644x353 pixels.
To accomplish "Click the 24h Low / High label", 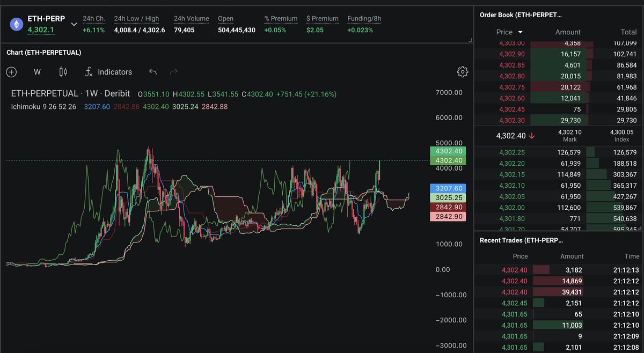I will click(137, 19).
